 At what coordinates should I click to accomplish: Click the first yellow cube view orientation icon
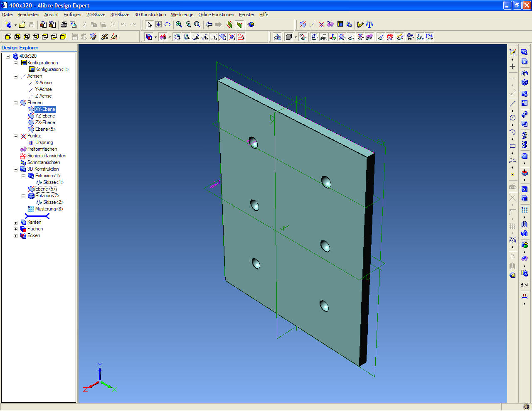tap(8, 37)
